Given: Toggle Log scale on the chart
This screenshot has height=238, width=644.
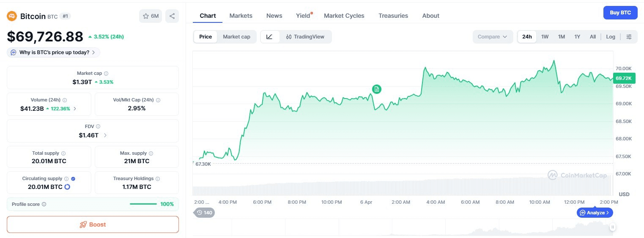Looking at the screenshot, I should point(610,37).
